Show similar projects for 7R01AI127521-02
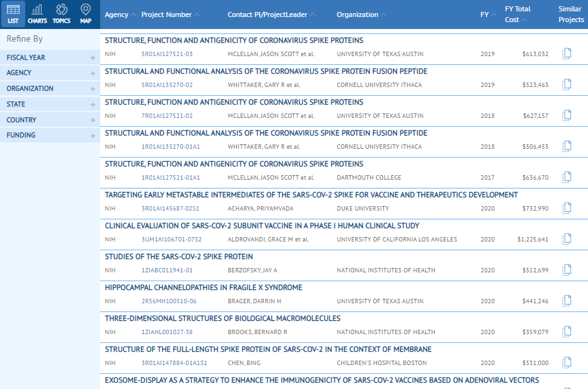This screenshot has height=389, width=588. pyautogui.click(x=567, y=115)
